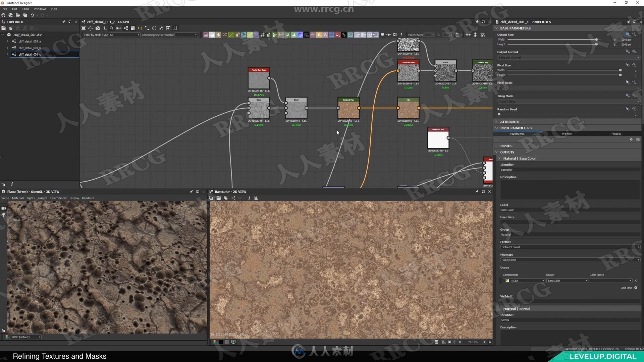Open the Environment menu in 3D view

click(x=58, y=198)
